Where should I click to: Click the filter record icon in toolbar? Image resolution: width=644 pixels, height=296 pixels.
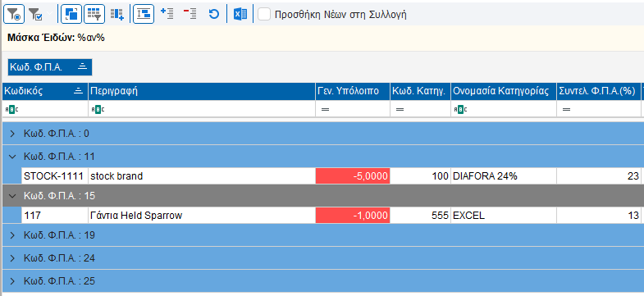(14, 15)
